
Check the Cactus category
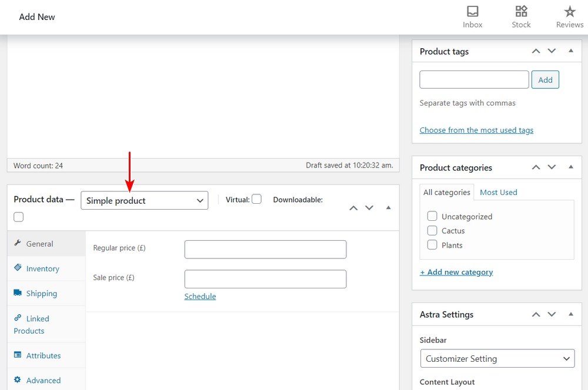point(432,230)
